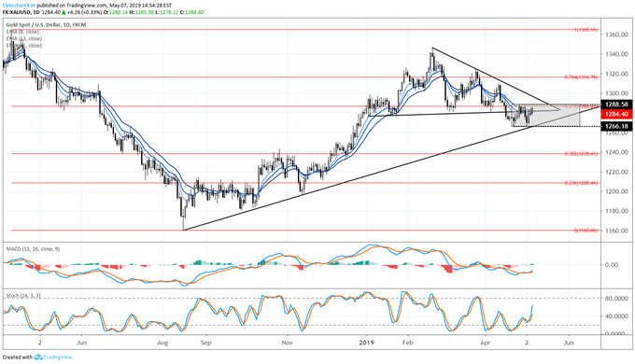The height and width of the screenshot is (364, 635).
Task: Click the 2019 year marker on time axis
Action: pos(367,343)
